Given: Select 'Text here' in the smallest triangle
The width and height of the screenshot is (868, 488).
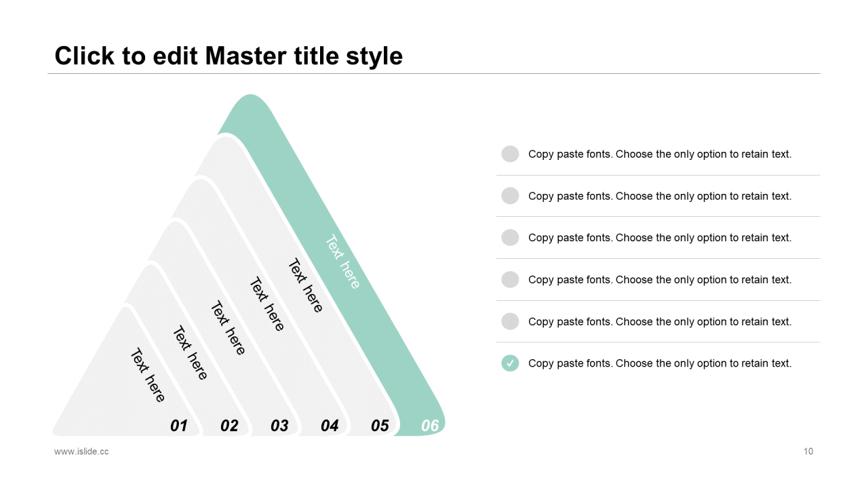Looking at the screenshot, I should pos(148,375).
